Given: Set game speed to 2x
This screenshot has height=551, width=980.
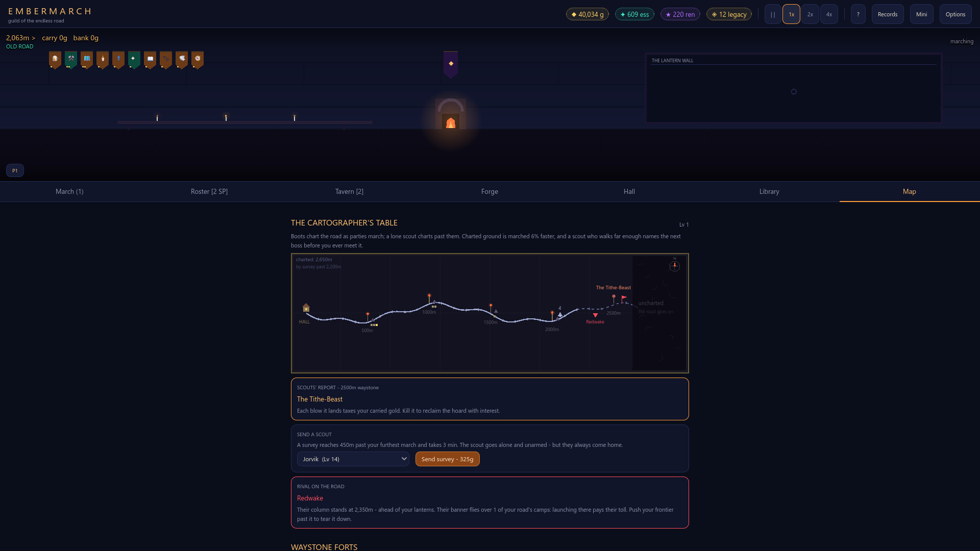Looking at the screenshot, I should coord(810,14).
